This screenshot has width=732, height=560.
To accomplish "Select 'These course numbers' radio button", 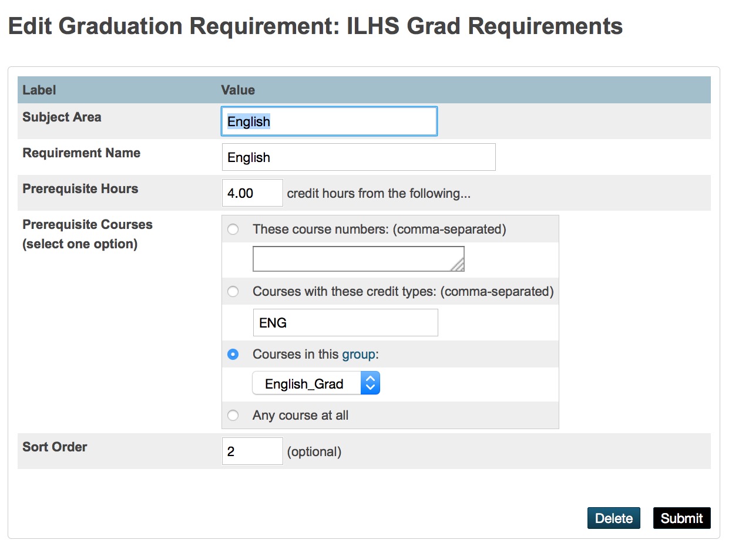I will coord(233,230).
